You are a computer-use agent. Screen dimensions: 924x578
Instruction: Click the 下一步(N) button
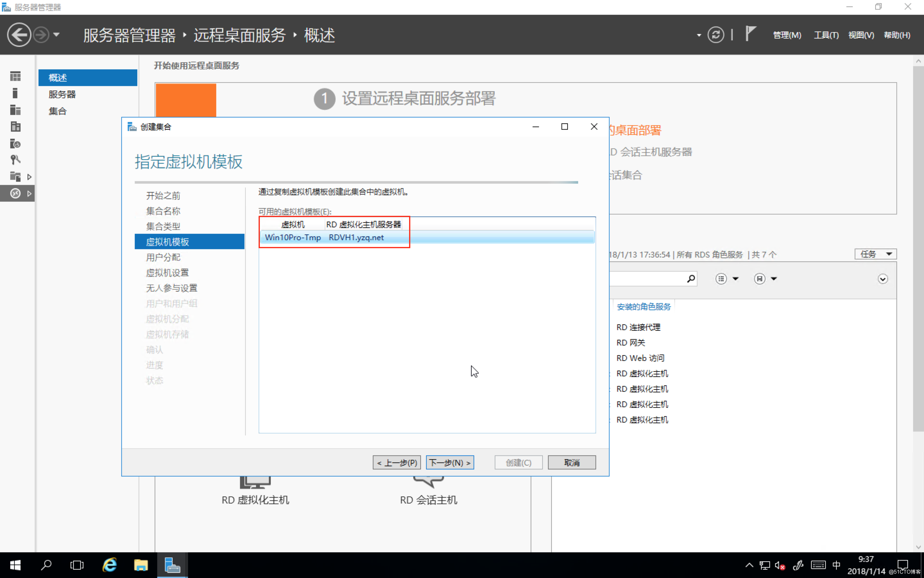(450, 462)
